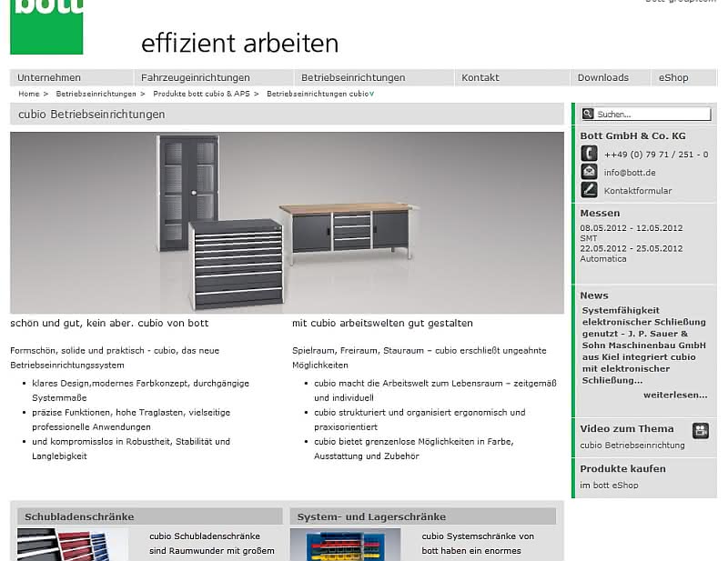Click the weiterlesen... link
Image resolution: width=728 pixels, height=561 pixels.
click(x=675, y=395)
